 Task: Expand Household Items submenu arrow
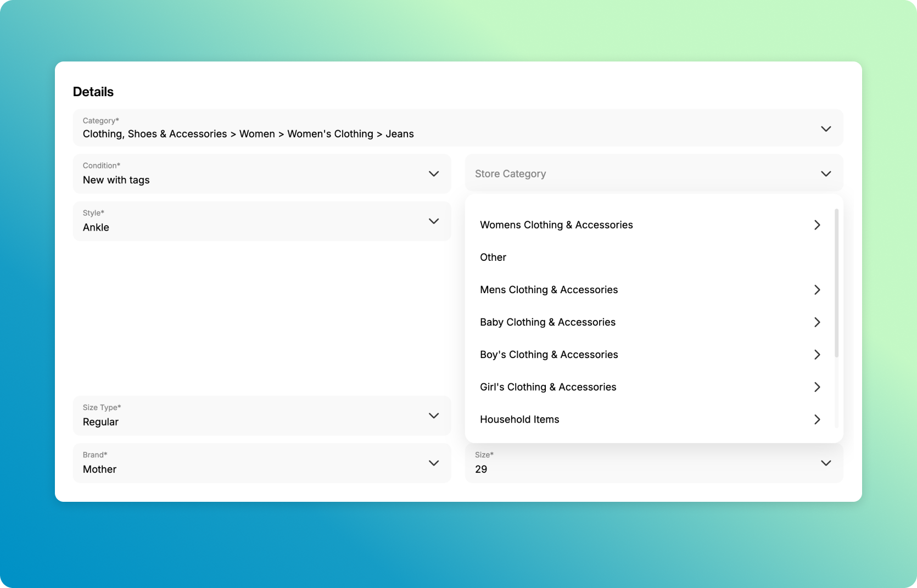point(817,419)
